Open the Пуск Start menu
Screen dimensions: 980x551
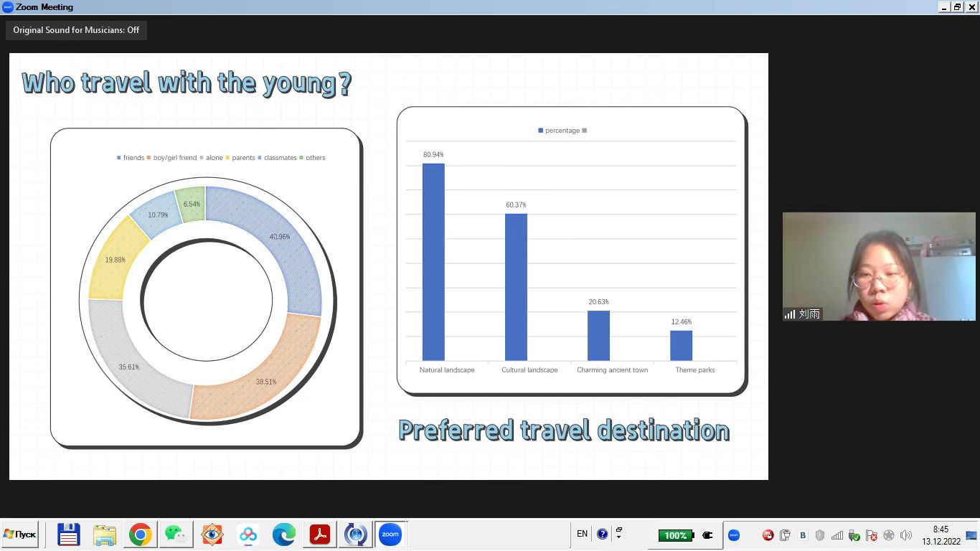click(x=19, y=534)
